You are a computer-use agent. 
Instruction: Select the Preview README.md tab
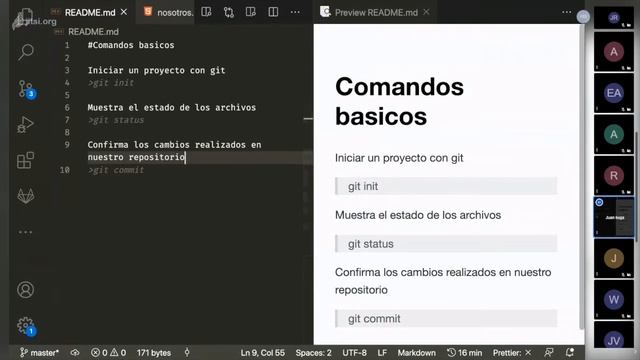coord(376,13)
